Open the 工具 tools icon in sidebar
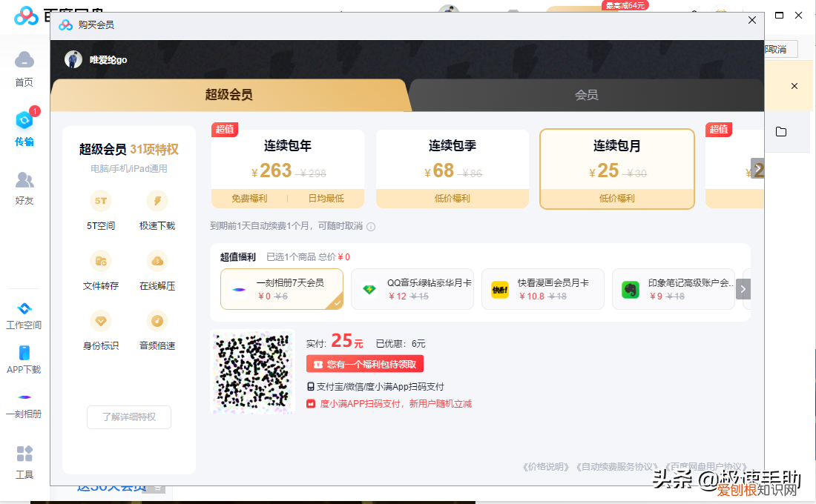This screenshot has width=816, height=504. coord(23,454)
